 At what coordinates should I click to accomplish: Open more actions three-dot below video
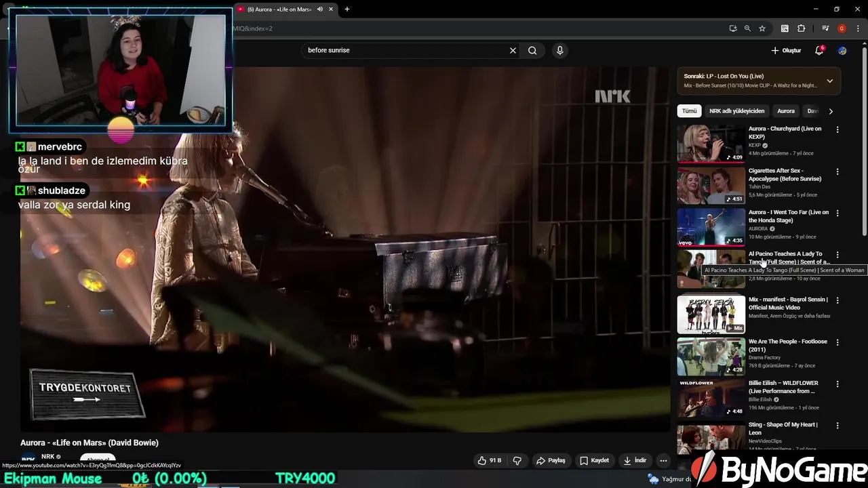663,460
